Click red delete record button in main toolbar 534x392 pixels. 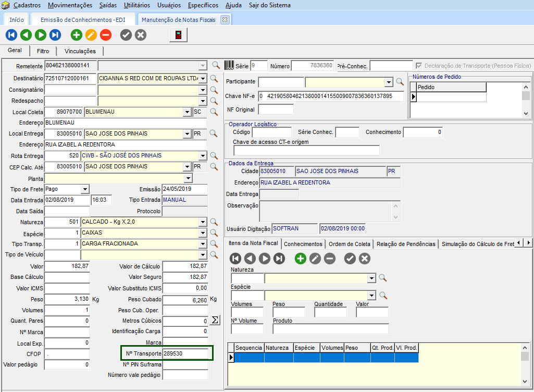point(106,35)
